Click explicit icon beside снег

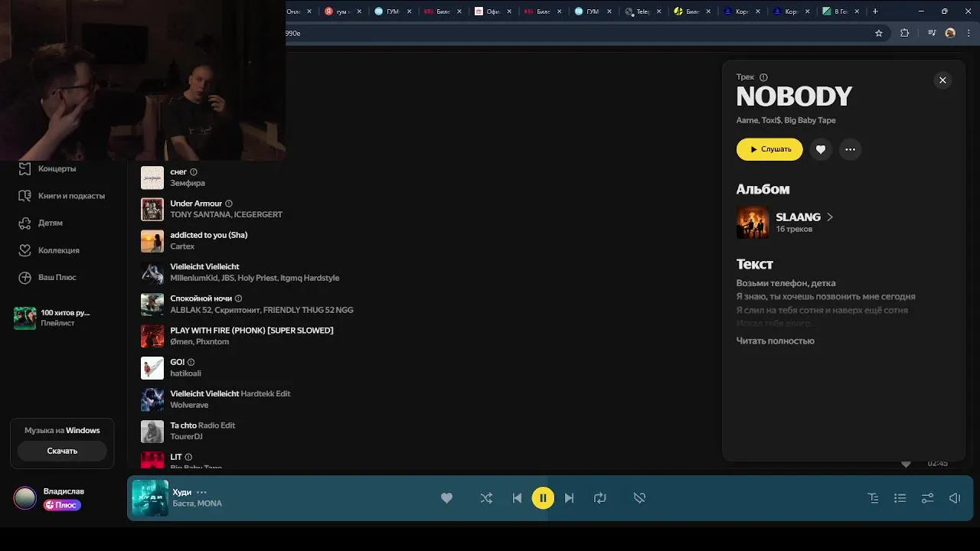pos(193,172)
